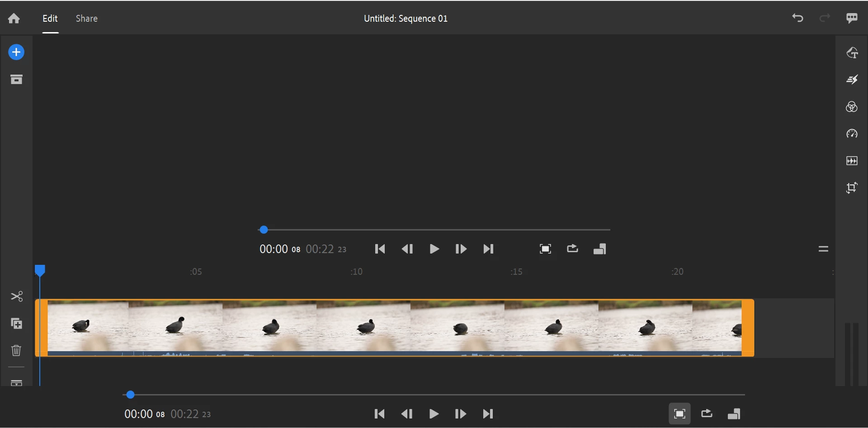Open the Color panel with overlapping circles
The height and width of the screenshot is (428, 868).
[x=852, y=107]
